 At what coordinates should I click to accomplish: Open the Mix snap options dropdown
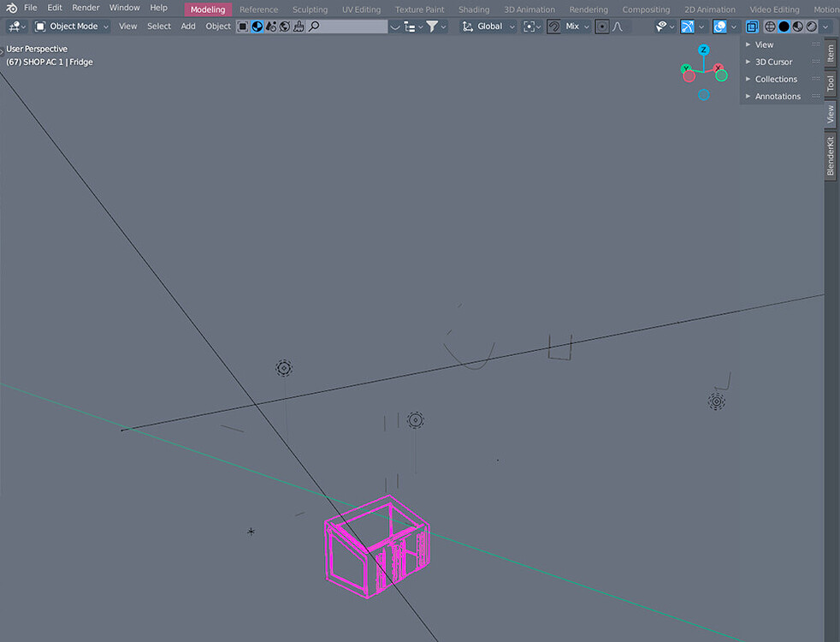(x=577, y=27)
